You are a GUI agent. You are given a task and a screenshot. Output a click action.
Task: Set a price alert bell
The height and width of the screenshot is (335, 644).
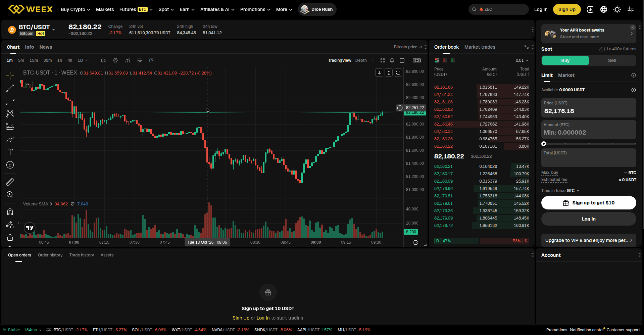click(392, 60)
